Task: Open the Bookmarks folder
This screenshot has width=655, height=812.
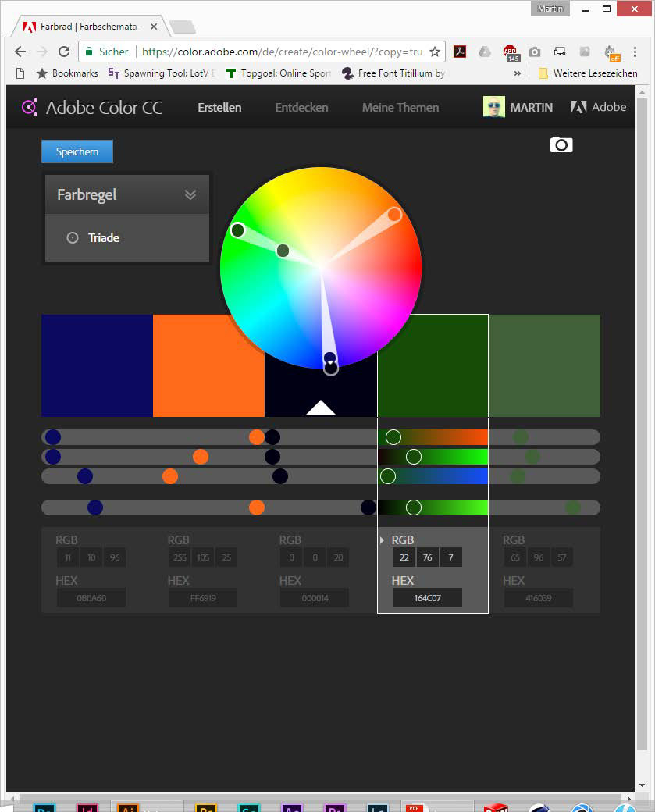Action: coord(67,73)
